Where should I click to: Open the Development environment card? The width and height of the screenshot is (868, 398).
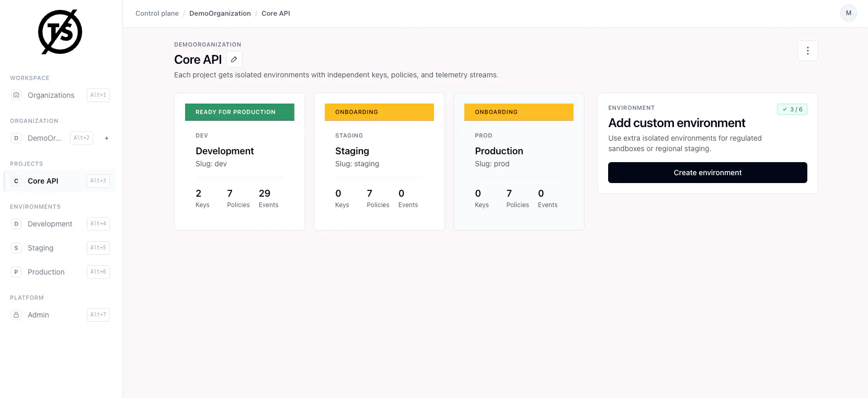[239, 162]
